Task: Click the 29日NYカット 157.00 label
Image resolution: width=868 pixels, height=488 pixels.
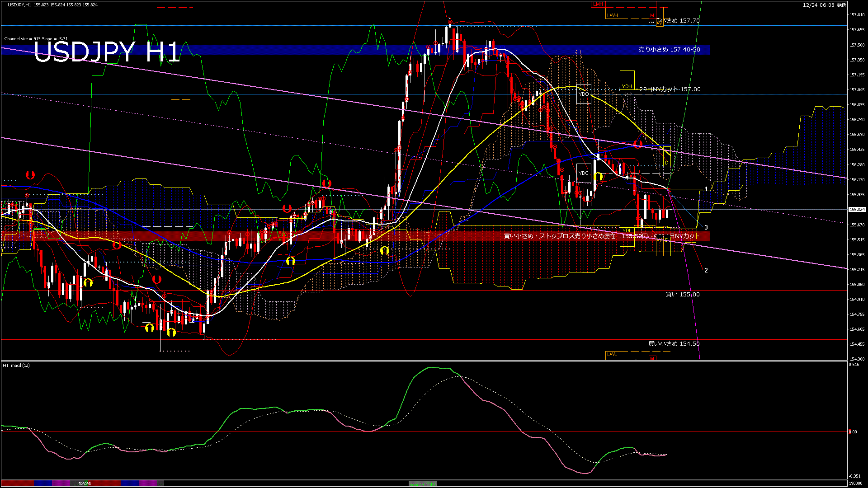Action: click(x=670, y=89)
